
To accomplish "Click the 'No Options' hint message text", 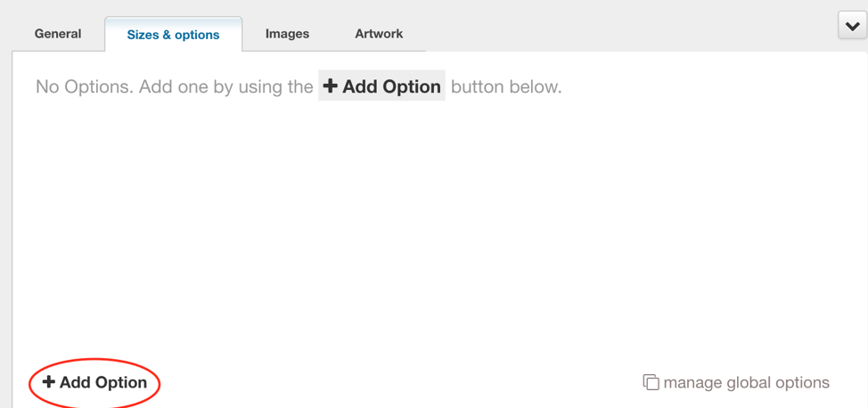I will click(x=299, y=87).
